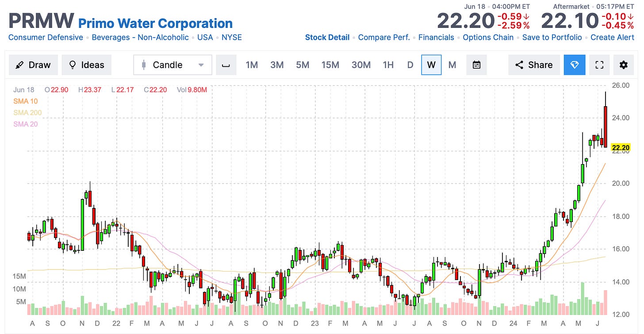Select the 5M interval
644x334 pixels.
coord(303,65)
